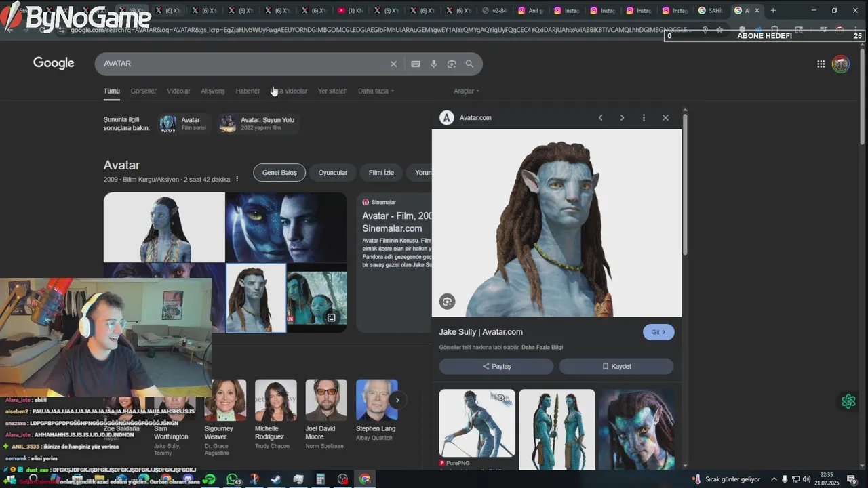Screen dimensions: 868x488
Task: Open Avatar: Suyun Yolu suggestion
Action: pyautogui.click(x=258, y=123)
